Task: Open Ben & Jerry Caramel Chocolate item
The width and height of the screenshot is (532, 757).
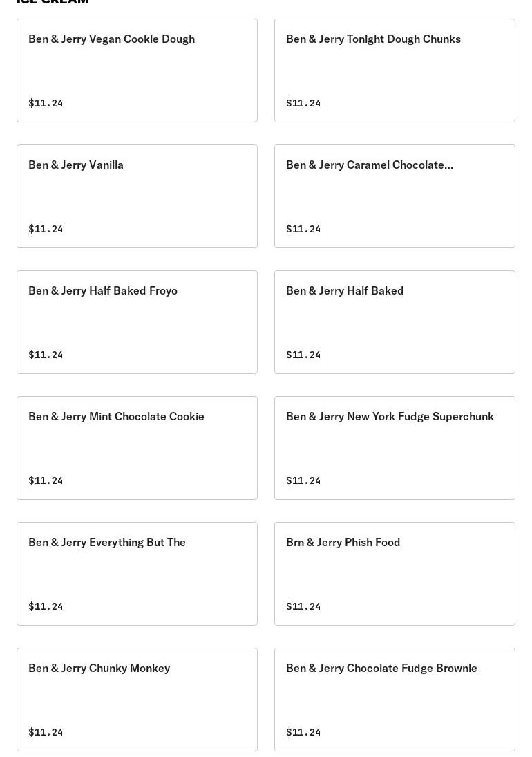Action: tap(395, 196)
